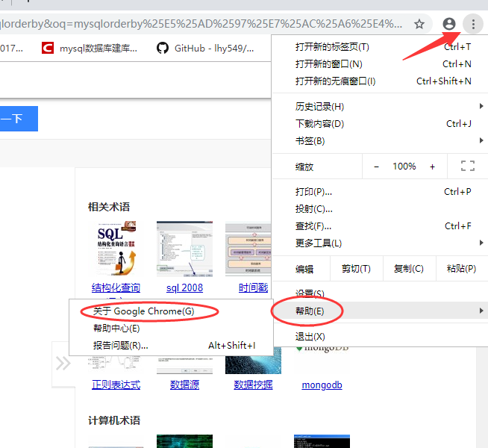
Task: Click the blue 一下 search button
Action: click(19, 119)
